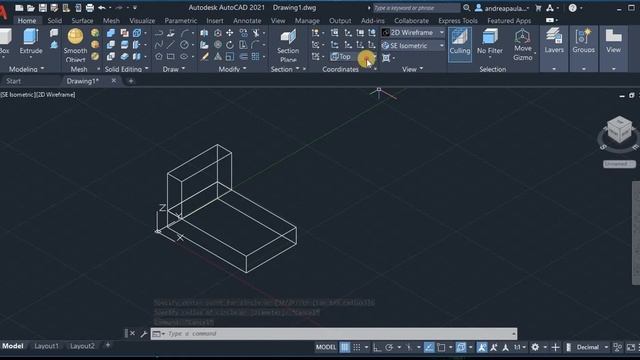Select the Rotate tool in Modify panel

pyautogui.click(x=230, y=44)
